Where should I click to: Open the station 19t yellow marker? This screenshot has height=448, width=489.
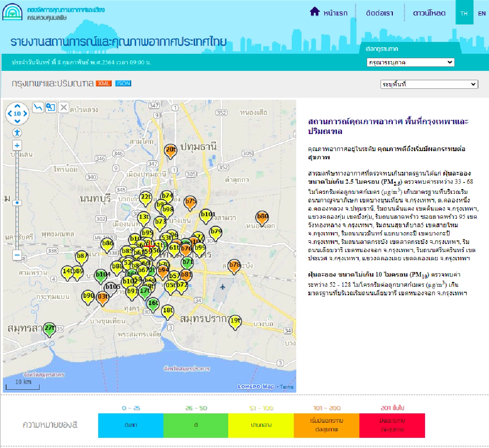235,321
